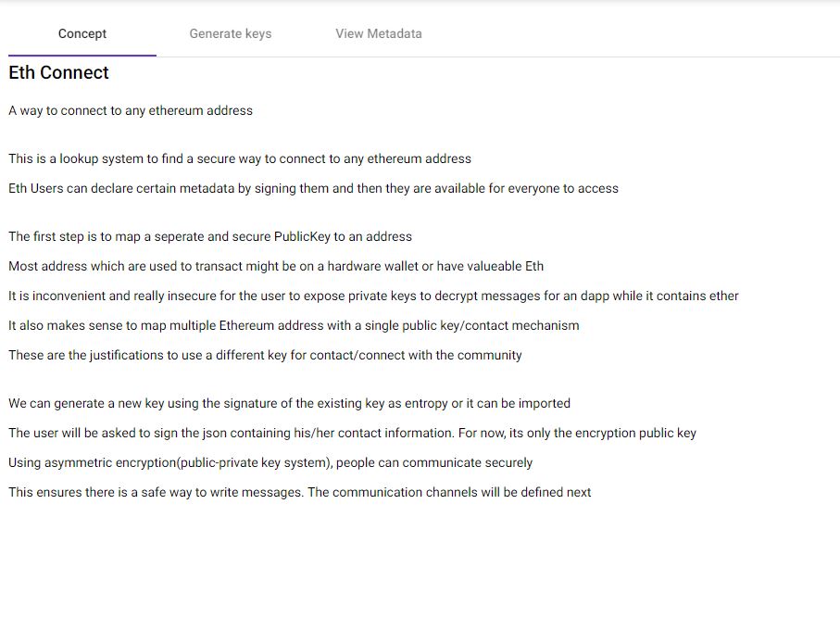Switch to the Generate keys tab
The image size is (840, 643).
click(x=231, y=33)
